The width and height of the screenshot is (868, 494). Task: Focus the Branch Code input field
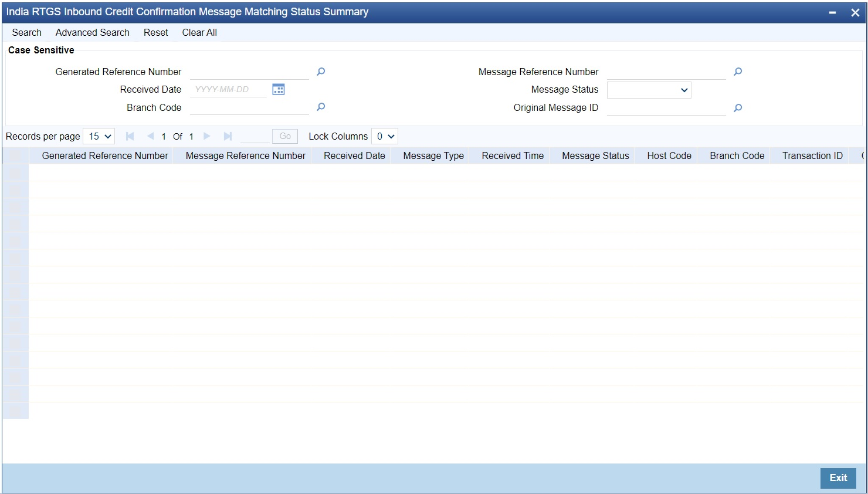click(x=249, y=107)
